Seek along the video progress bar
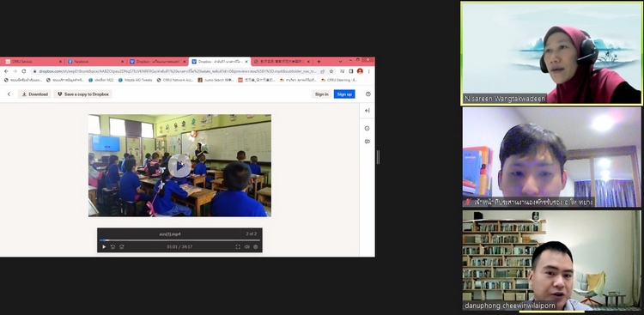This screenshot has height=315, width=644. [x=179, y=240]
